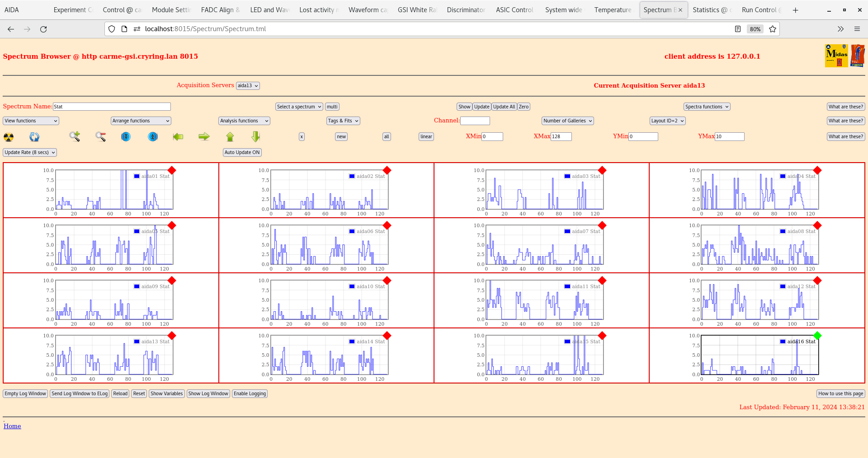Switch to the Temperature tab
This screenshot has width=868, height=458.
(x=613, y=10)
